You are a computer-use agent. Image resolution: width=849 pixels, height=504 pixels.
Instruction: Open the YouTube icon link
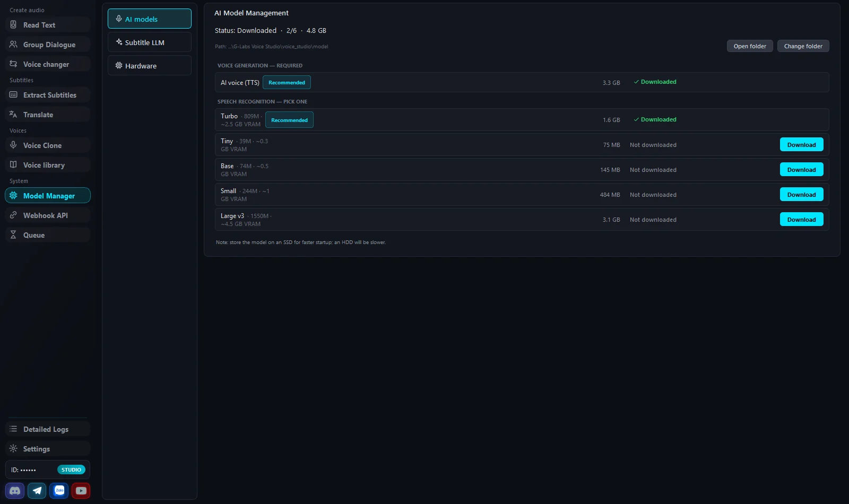pyautogui.click(x=81, y=491)
